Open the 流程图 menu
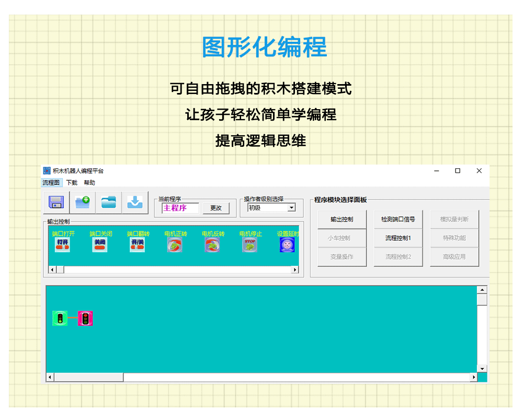Screen dimensions: 523x420 pyautogui.click(x=50, y=183)
